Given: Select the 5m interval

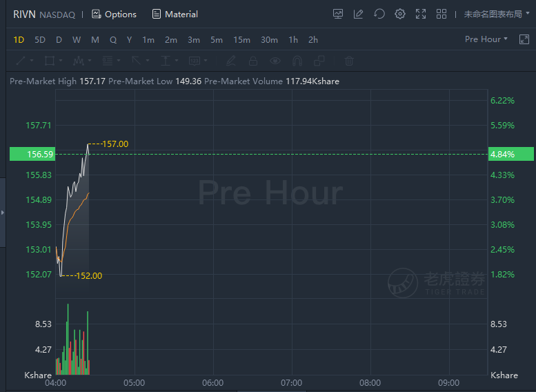Looking at the screenshot, I should (x=217, y=40).
